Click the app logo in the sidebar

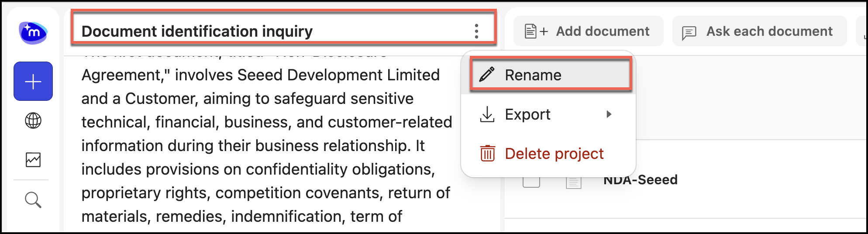pyautogui.click(x=33, y=32)
